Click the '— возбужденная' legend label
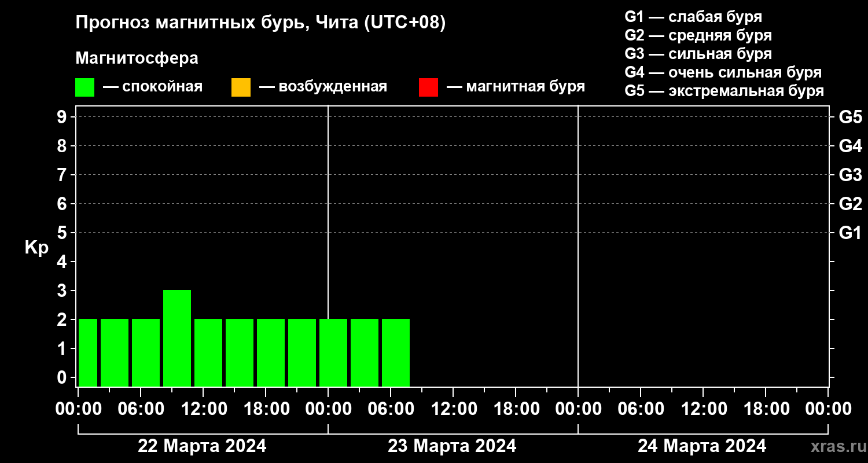The height and width of the screenshot is (463, 868). [x=323, y=87]
